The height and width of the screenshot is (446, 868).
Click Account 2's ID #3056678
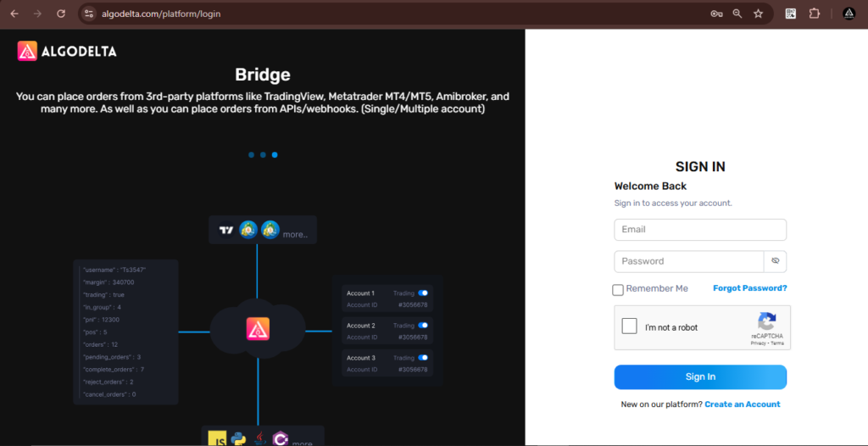click(413, 337)
